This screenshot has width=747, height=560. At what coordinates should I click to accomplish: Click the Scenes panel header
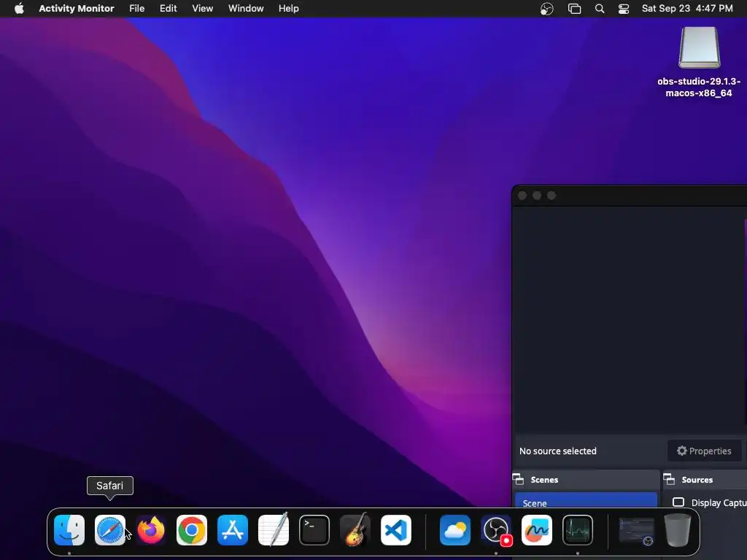587,480
